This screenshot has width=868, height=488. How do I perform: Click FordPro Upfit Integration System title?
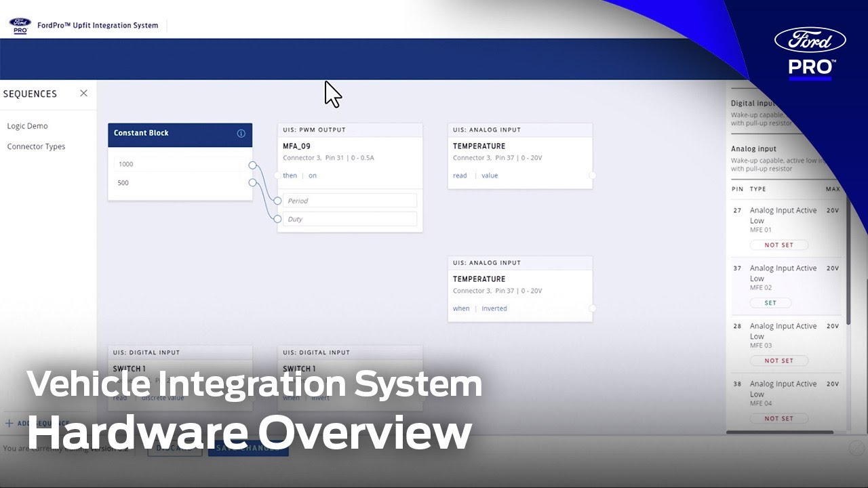pos(98,25)
